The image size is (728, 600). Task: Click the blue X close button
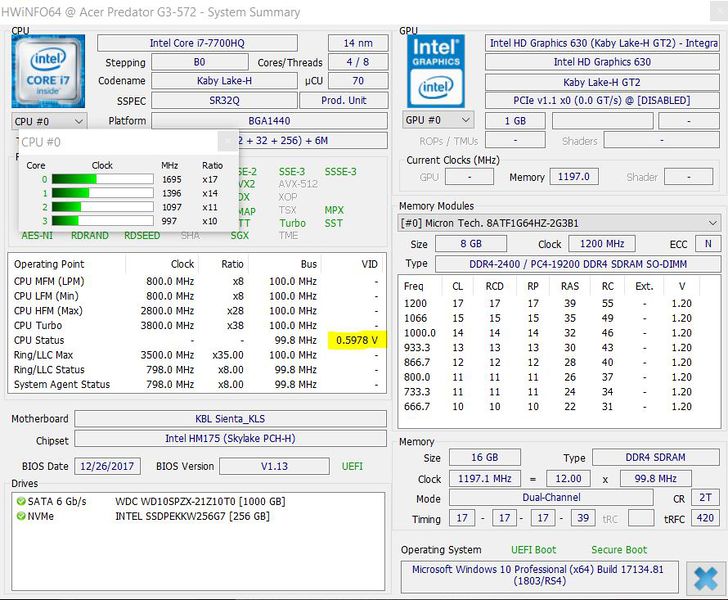tap(706, 579)
